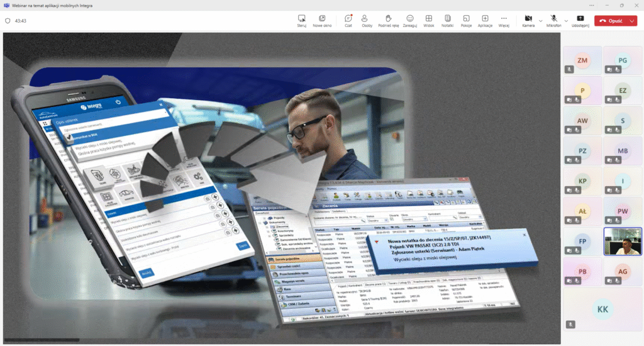Open title bar three-dots menu
The image size is (644, 346).
591,5
